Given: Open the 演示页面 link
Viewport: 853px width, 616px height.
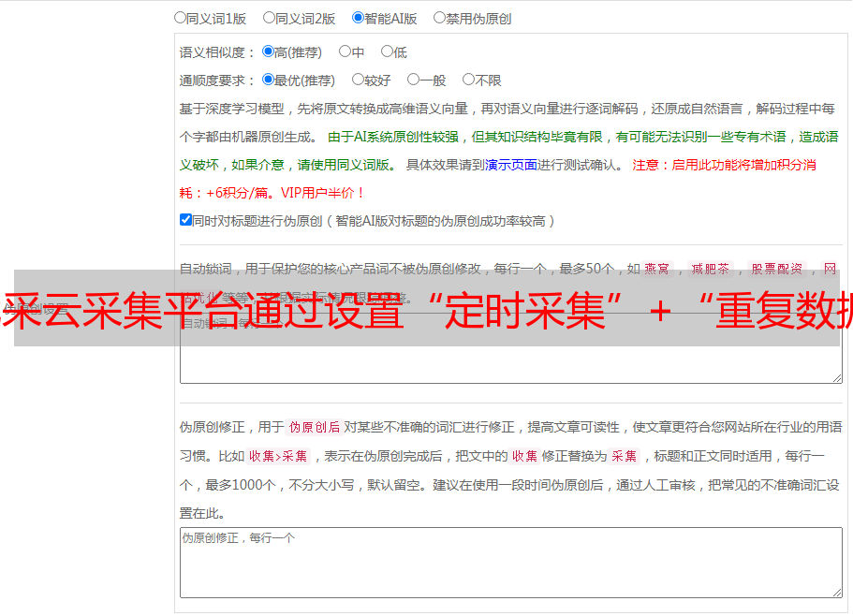Looking at the screenshot, I should point(511,165).
